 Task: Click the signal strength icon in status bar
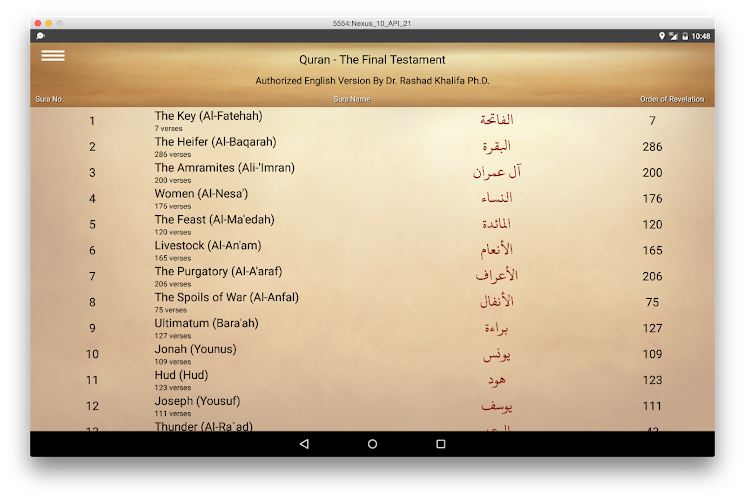(673, 36)
